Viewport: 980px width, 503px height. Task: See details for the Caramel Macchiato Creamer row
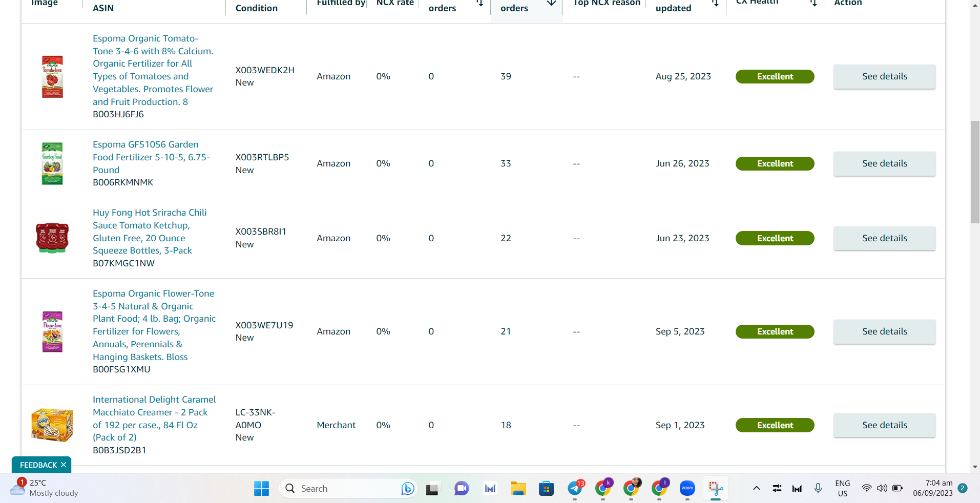[x=884, y=425]
